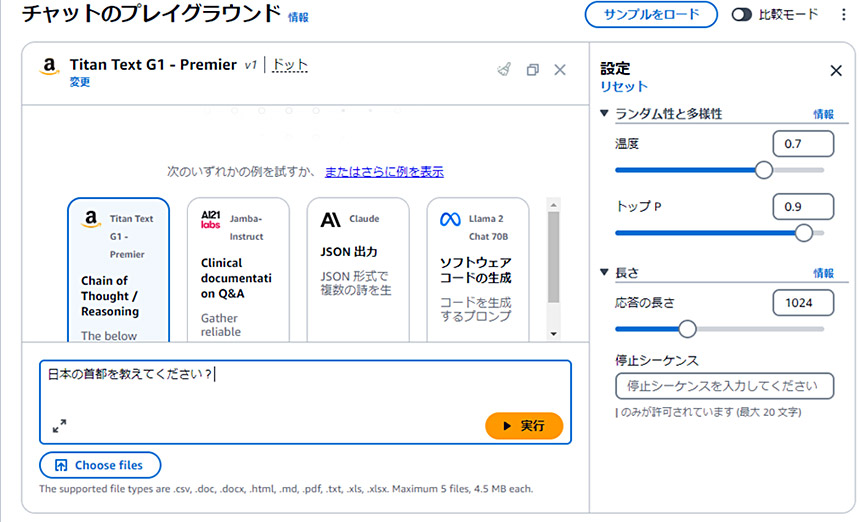Image resolution: width=860 pixels, height=522 pixels.
Task: Click the prompt text area with 日本の首都
Action: (305, 402)
